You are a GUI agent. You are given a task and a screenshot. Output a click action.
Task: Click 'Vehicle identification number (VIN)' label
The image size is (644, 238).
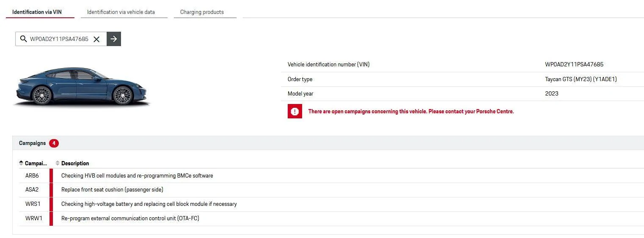click(x=328, y=65)
